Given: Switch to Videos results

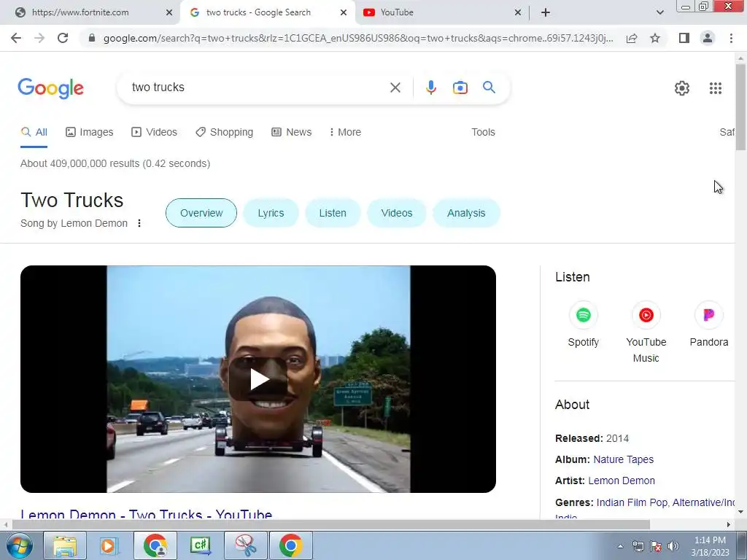Looking at the screenshot, I should coord(155,133).
